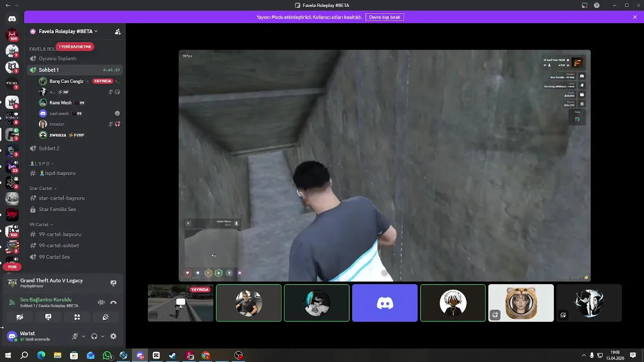Viewport: 644px width, 362px height.
Task: Open Discord user settings gear
Action: [x=113, y=336]
